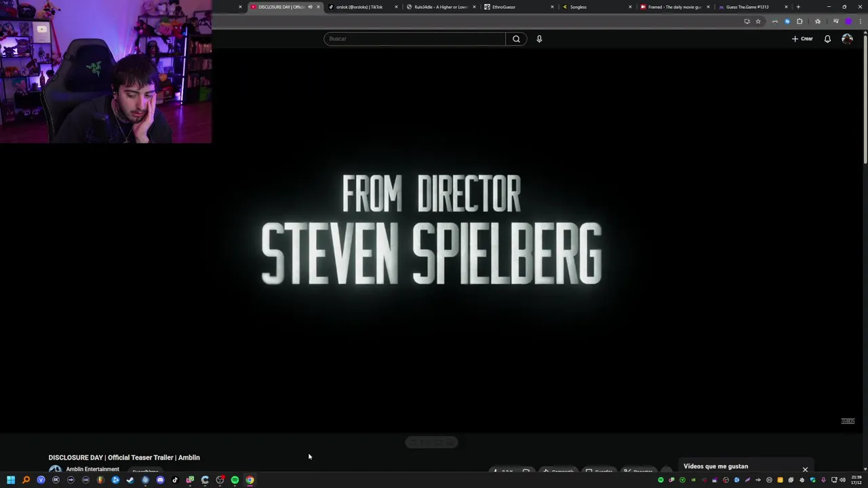Click the system tray volume icon
The width and height of the screenshot is (868, 488).
[842, 480]
